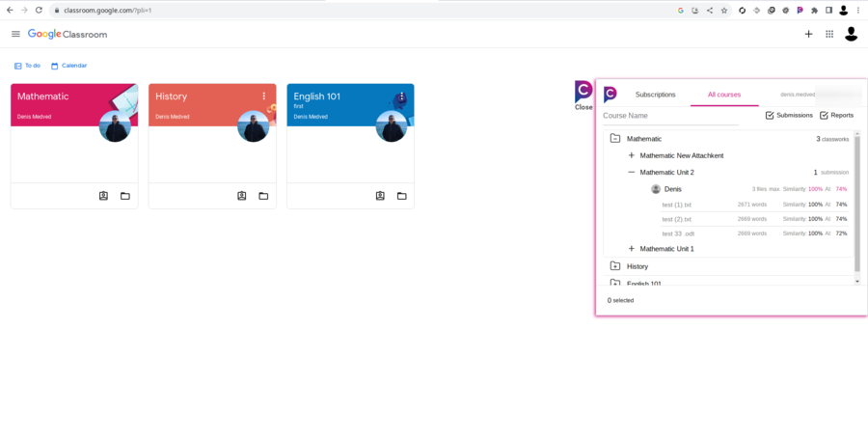The width and height of the screenshot is (868, 439).
Task: Open gradebook icon on the Mathematic card
Action: tap(103, 196)
